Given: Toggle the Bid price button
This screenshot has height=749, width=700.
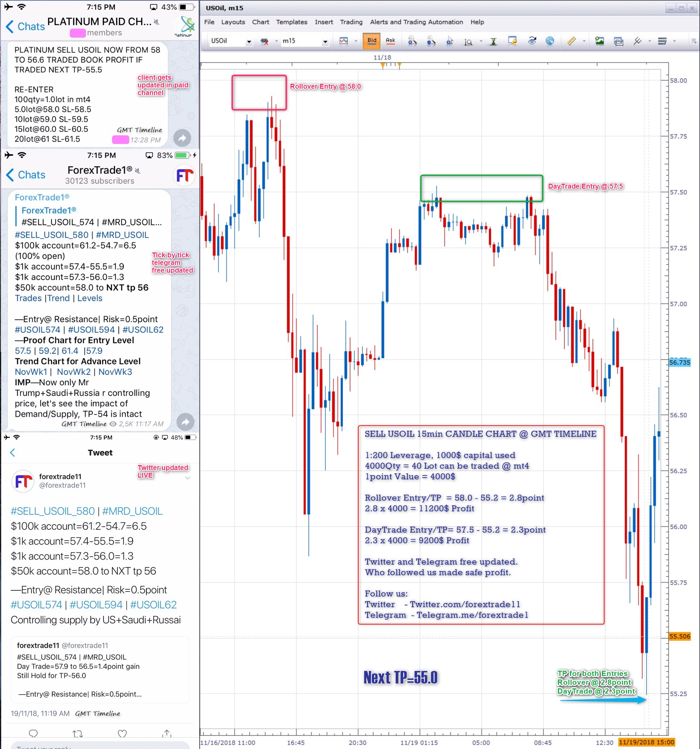Looking at the screenshot, I should coord(371,41).
